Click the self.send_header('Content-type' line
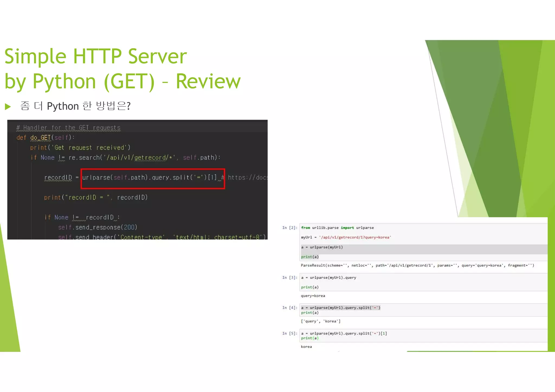The image size is (555, 392). [162, 237]
